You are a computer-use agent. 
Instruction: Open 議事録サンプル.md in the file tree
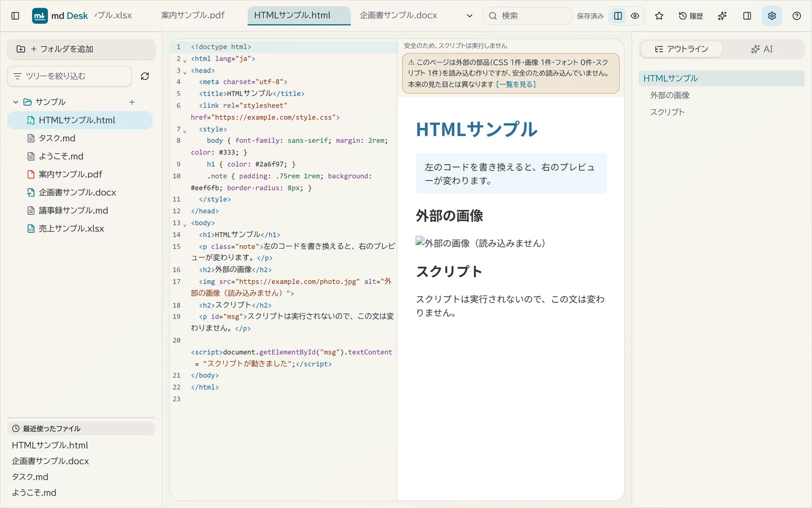point(80,210)
